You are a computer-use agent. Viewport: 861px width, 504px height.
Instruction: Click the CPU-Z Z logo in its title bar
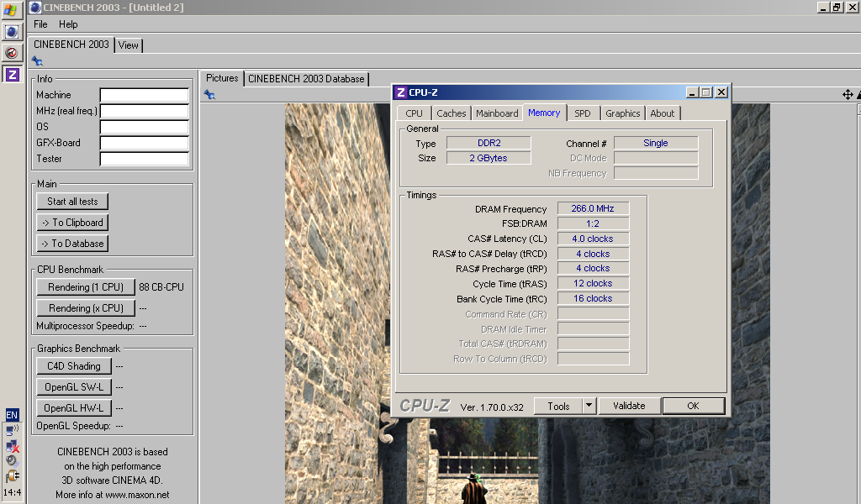tap(401, 92)
